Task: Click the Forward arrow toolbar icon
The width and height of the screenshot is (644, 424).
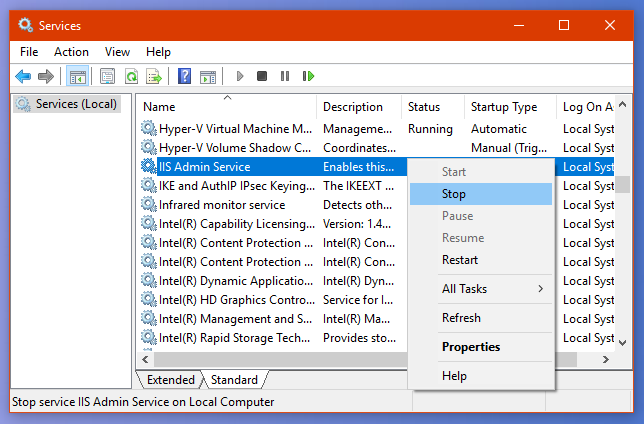Action: [46, 76]
